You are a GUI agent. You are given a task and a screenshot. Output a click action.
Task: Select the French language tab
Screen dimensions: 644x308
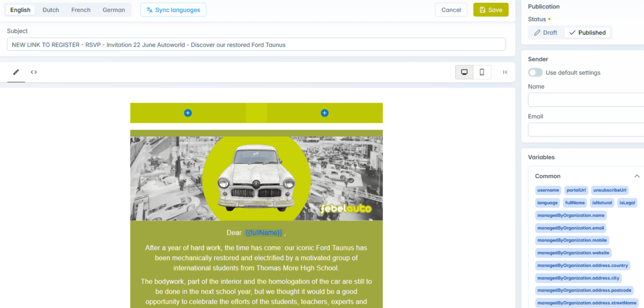80,10
